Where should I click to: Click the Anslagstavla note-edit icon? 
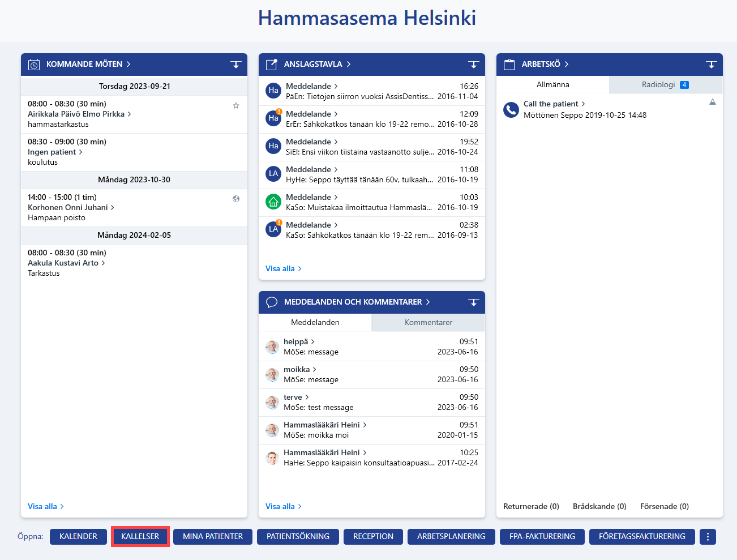pyautogui.click(x=272, y=65)
